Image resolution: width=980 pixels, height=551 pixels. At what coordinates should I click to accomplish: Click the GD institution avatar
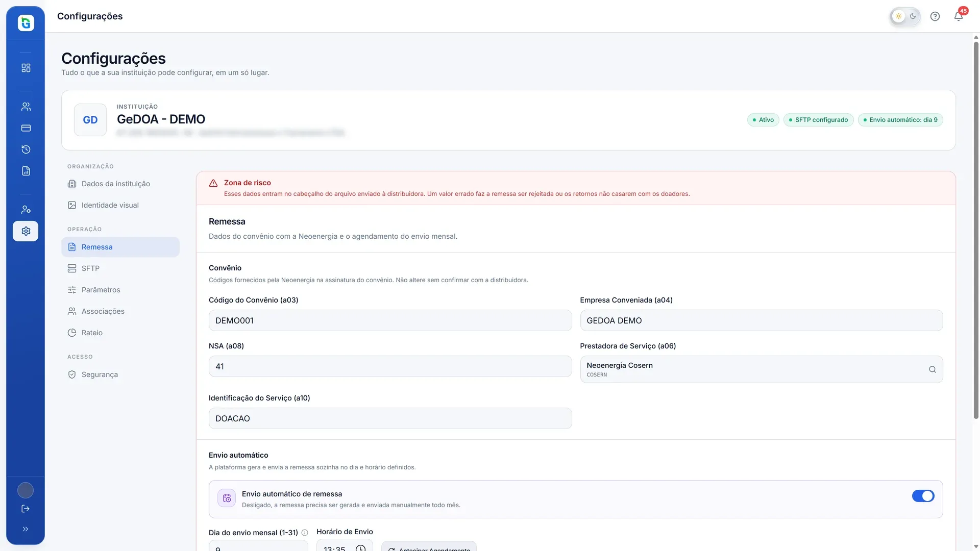click(90, 120)
